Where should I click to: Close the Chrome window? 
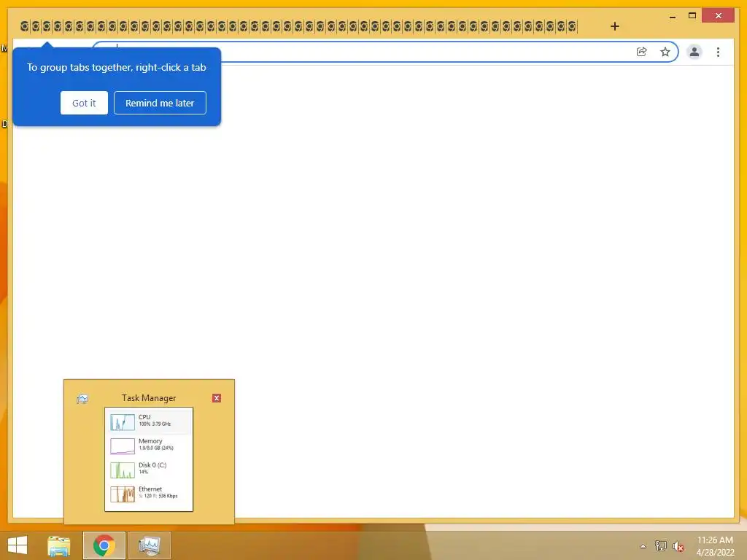[x=719, y=16]
